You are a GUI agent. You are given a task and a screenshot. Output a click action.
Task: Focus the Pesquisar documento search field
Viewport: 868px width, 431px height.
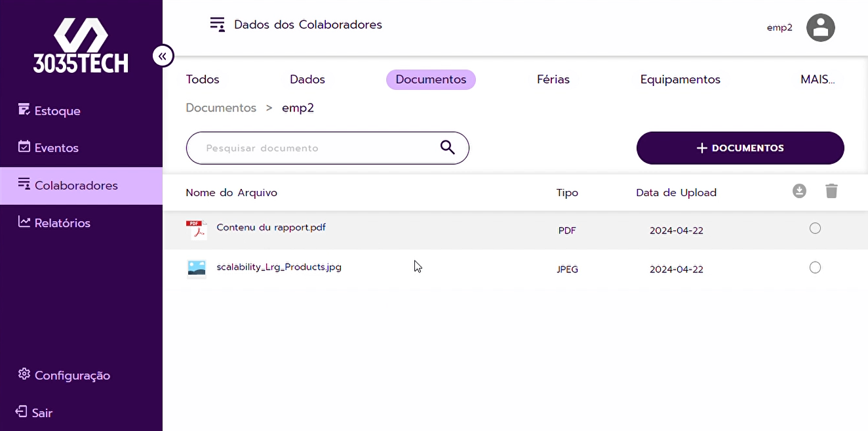pyautogui.click(x=328, y=148)
